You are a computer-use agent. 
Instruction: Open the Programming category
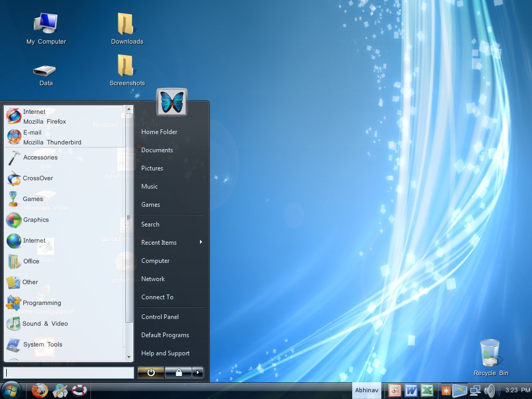(x=64, y=303)
